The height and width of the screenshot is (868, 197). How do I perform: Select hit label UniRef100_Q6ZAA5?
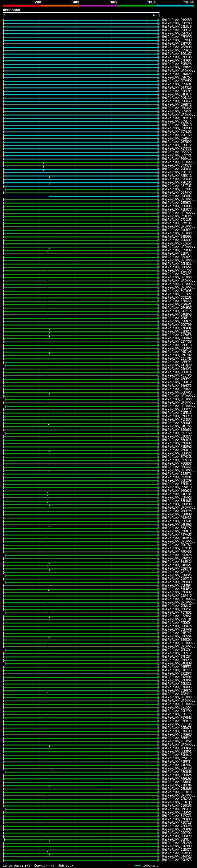coord(177,47)
